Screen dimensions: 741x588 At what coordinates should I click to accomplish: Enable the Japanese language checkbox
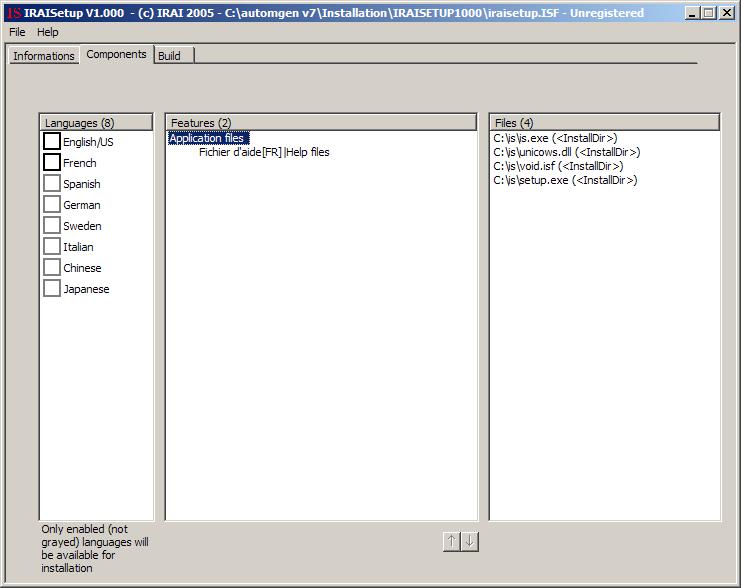52,289
